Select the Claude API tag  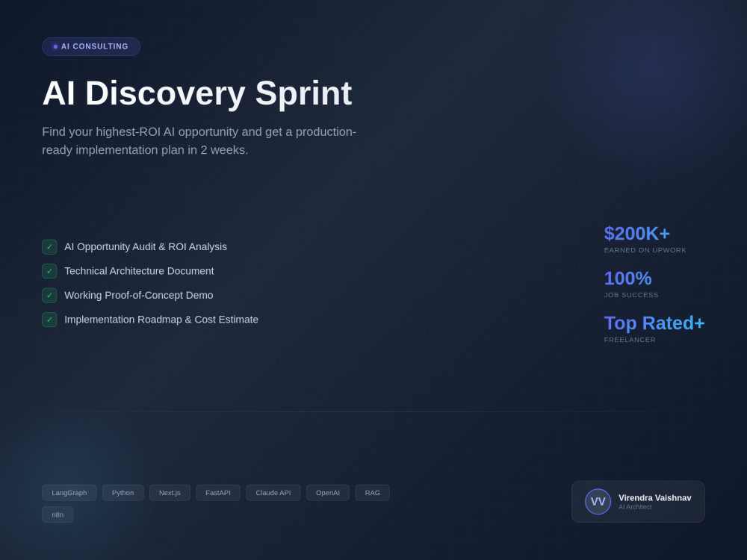click(x=273, y=492)
